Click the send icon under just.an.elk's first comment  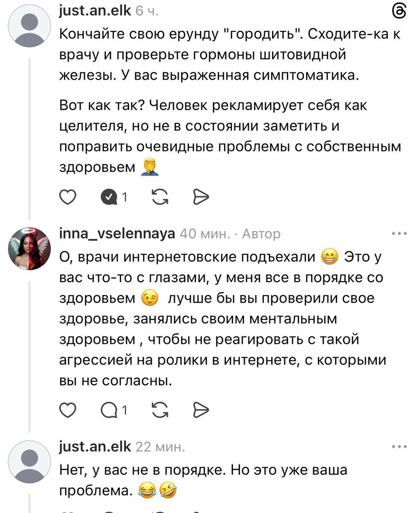(x=200, y=197)
